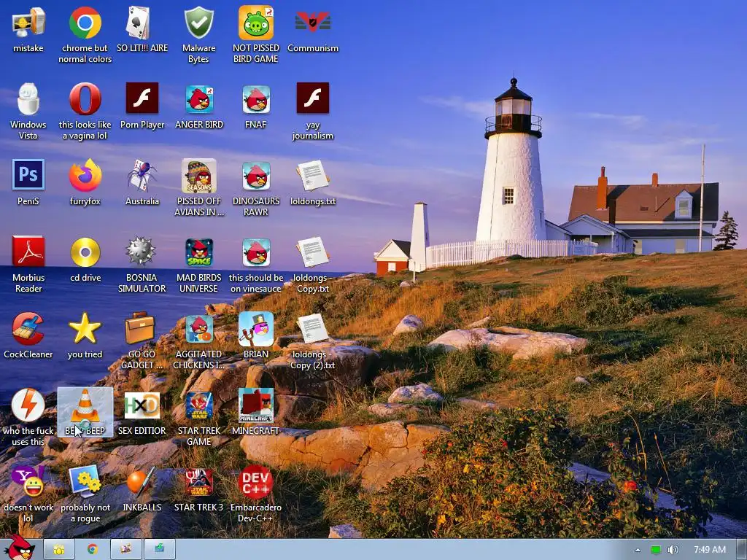Select 'PISSED OFF AVIANS IN ...' seasons icon
The height and width of the screenshot is (560, 747).
click(198, 176)
